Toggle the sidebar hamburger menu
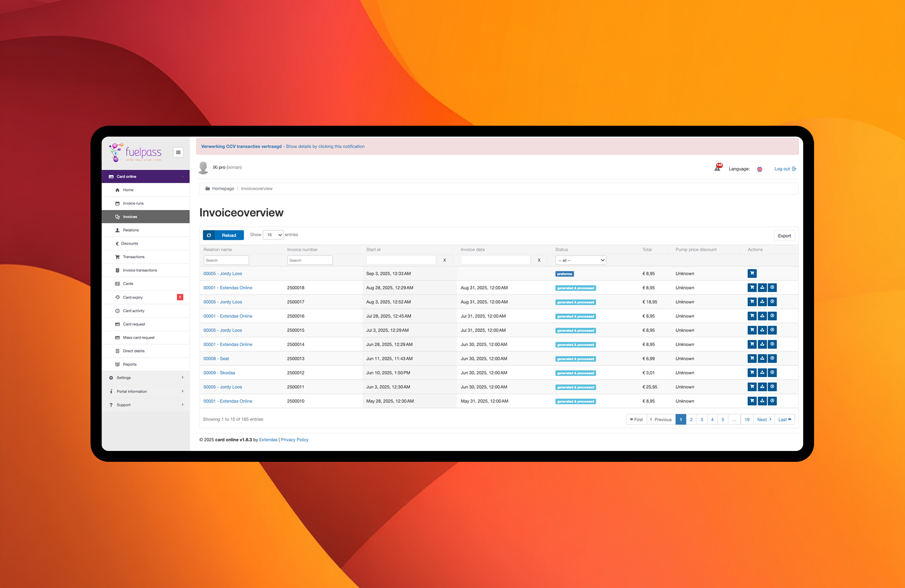Image resolution: width=905 pixels, height=588 pixels. coord(178,152)
